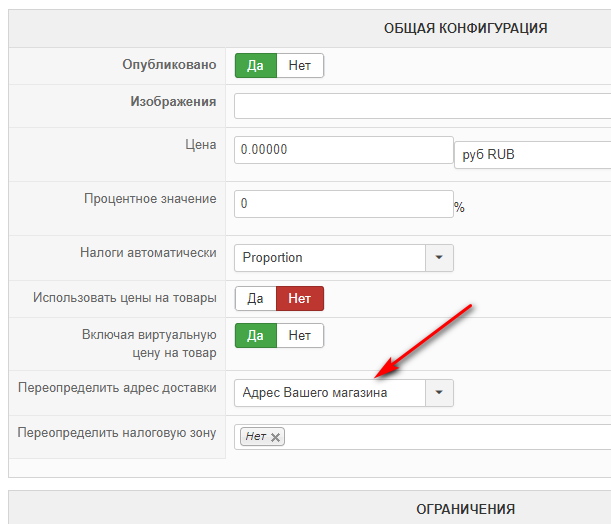The width and height of the screenshot is (611, 524).
Task: Select Нет for Использовать цены на товары
Action: coord(299,298)
